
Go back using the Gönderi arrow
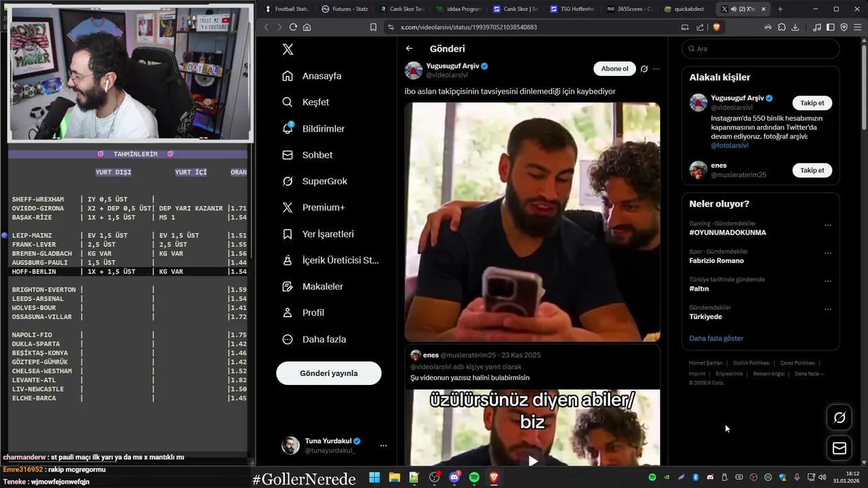pos(409,49)
